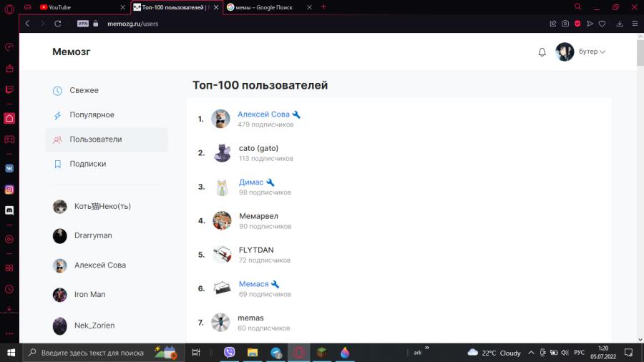This screenshot has width=644, height=362.
Task: Open the Мемарвел user profile
Action: click(258, 216)
